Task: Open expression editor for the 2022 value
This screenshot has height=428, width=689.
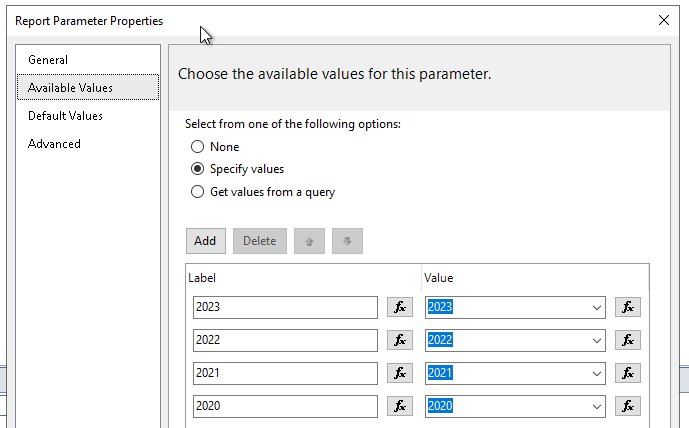Action: point(627,340)
